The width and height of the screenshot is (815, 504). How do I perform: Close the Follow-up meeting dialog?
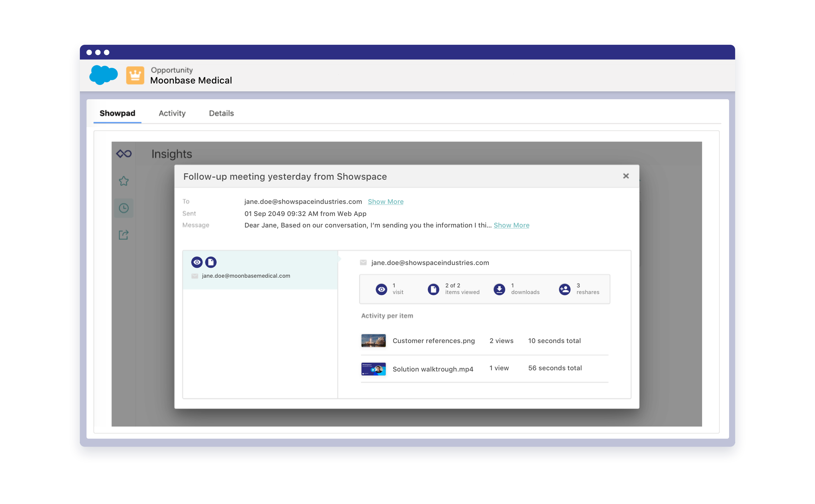(626, 176)
